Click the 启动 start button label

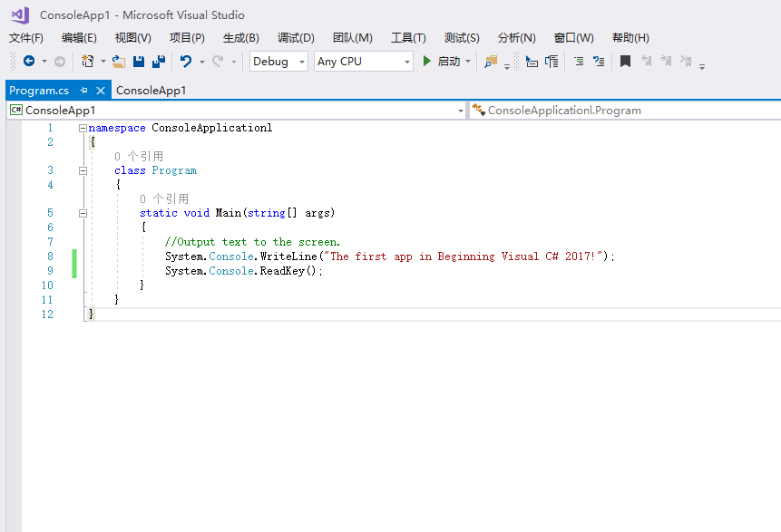pyautogui.click(x=449, y=62)
